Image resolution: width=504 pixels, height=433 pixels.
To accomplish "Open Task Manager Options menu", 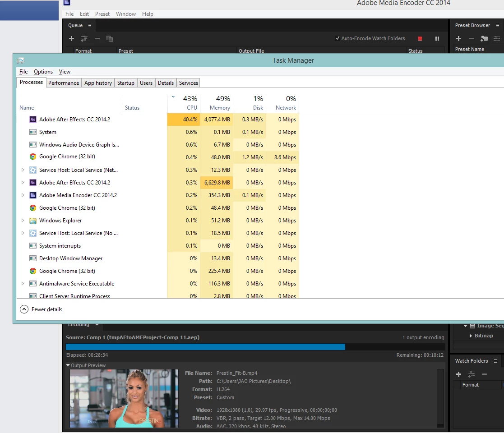I will click(x=43, y=72).
